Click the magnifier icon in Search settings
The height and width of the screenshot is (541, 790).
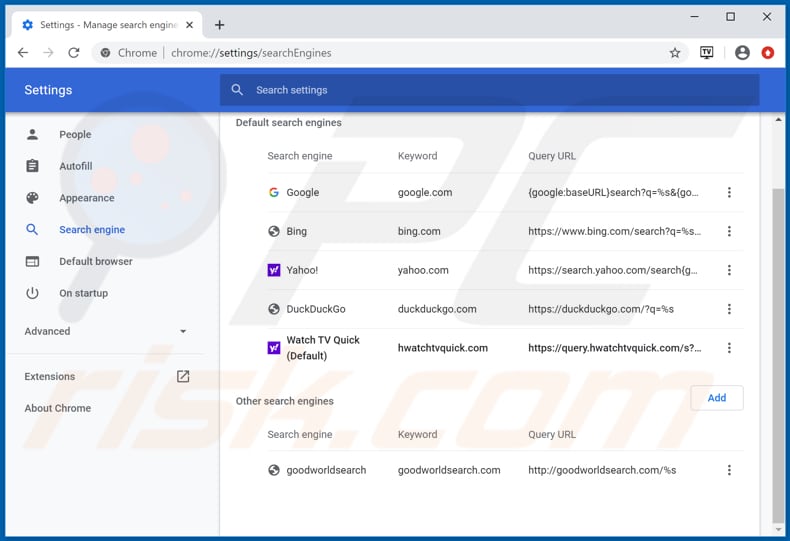click(237, 90)
